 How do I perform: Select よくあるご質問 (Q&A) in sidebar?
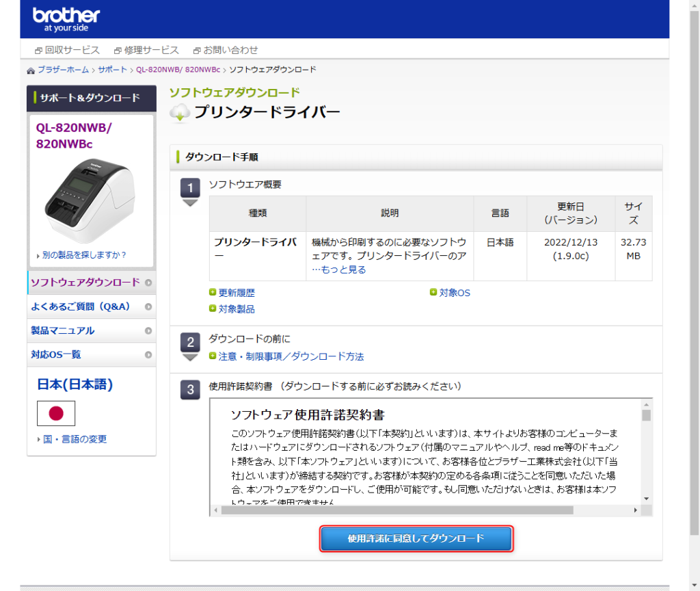(x=92, y=307)
